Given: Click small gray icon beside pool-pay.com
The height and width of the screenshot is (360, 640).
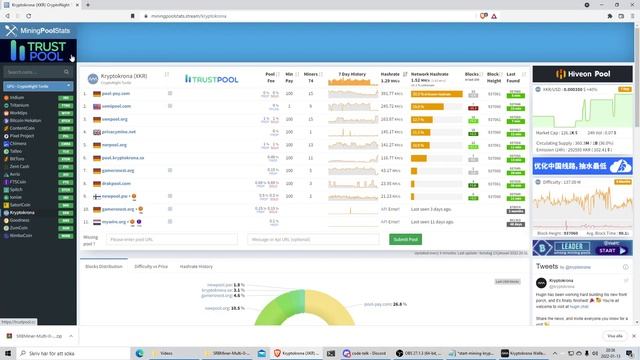Looking at the screenshot, I should (x=170, y=93).
